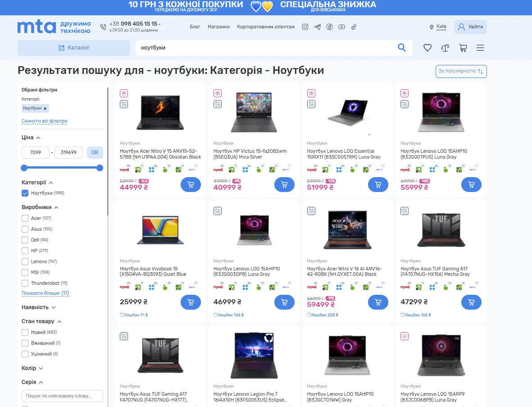This screenshot has height=407, width=532.
Task: Open the Instagram social link
Action: [x=305, y=27]
